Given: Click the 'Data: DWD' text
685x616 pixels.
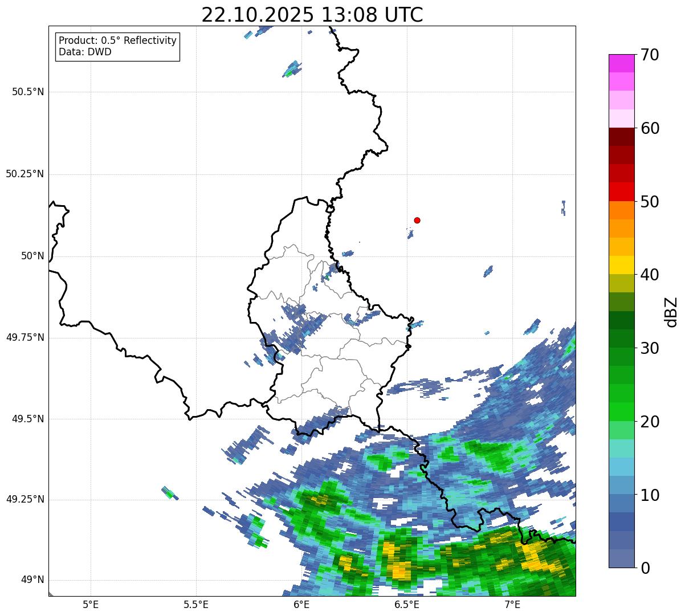Looking at the screenshot, I should pos(85,52).
